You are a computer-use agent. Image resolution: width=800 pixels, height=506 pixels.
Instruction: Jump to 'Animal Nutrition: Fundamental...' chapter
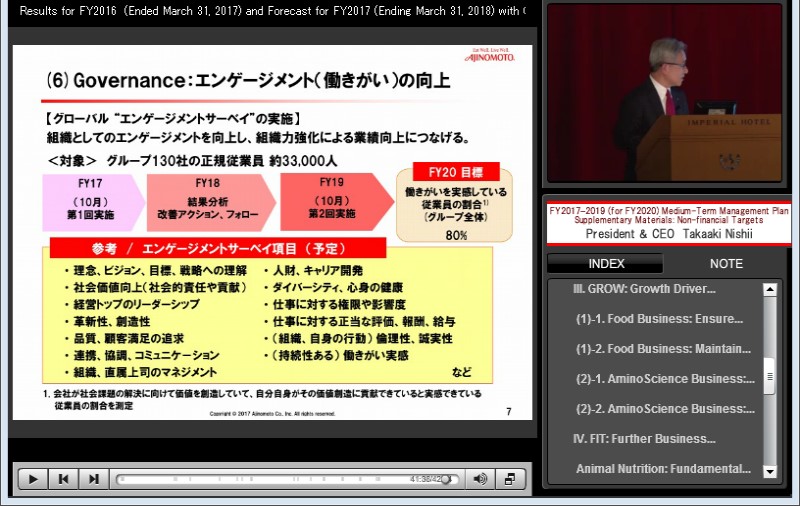[663, 469]
